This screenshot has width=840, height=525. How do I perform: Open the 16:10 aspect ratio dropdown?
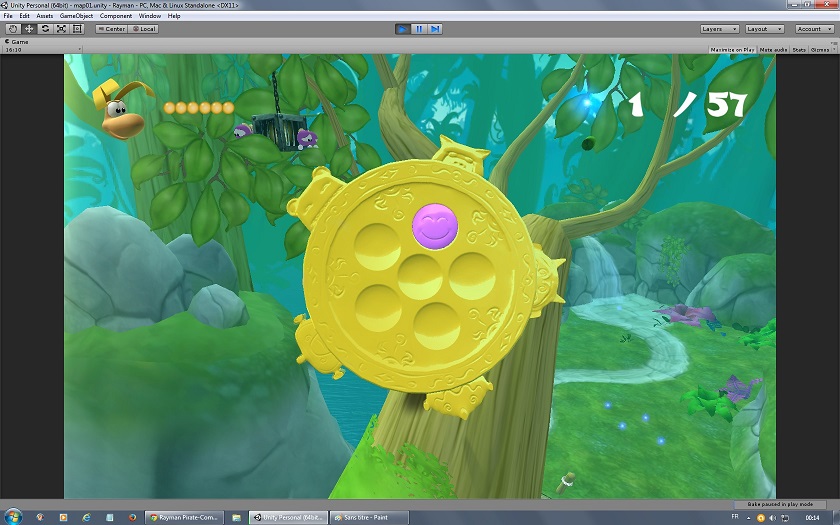(x=43, y=50)
